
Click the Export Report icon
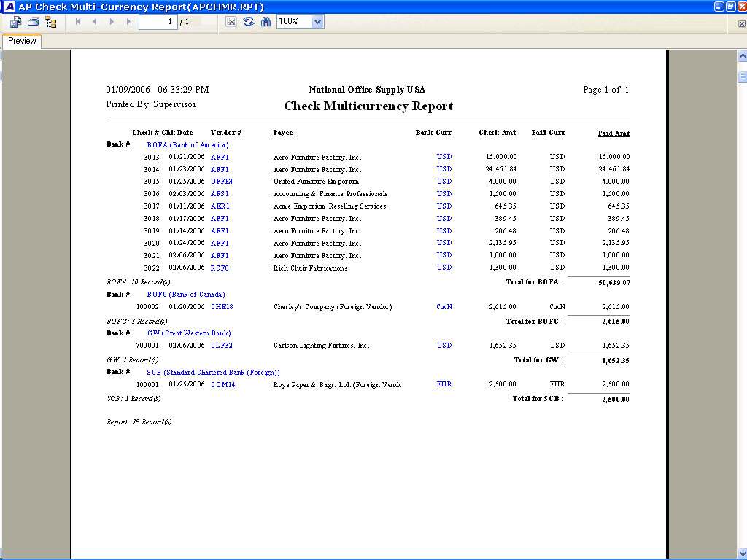pos(15,22)
